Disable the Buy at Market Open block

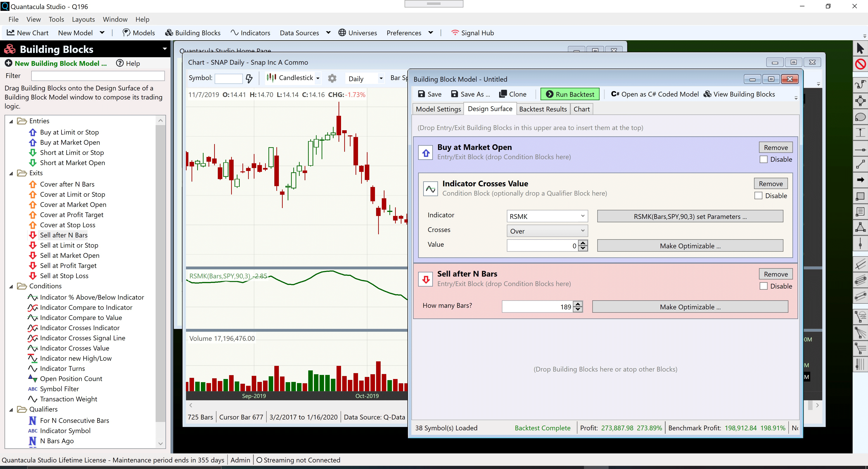764,159
